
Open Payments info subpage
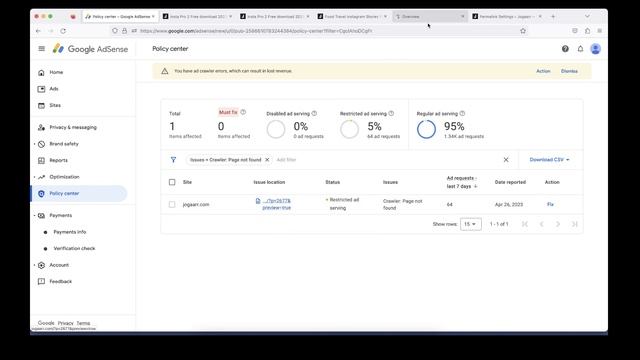(69, 232)
